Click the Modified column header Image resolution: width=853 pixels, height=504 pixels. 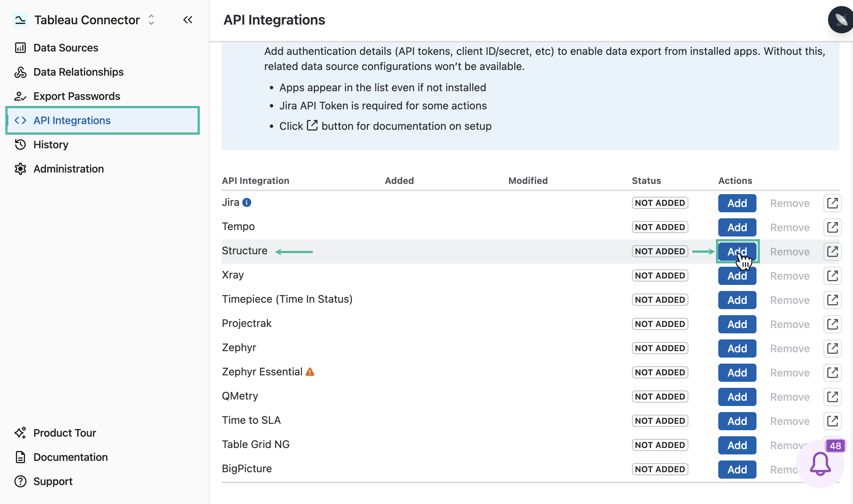(528, 180)
